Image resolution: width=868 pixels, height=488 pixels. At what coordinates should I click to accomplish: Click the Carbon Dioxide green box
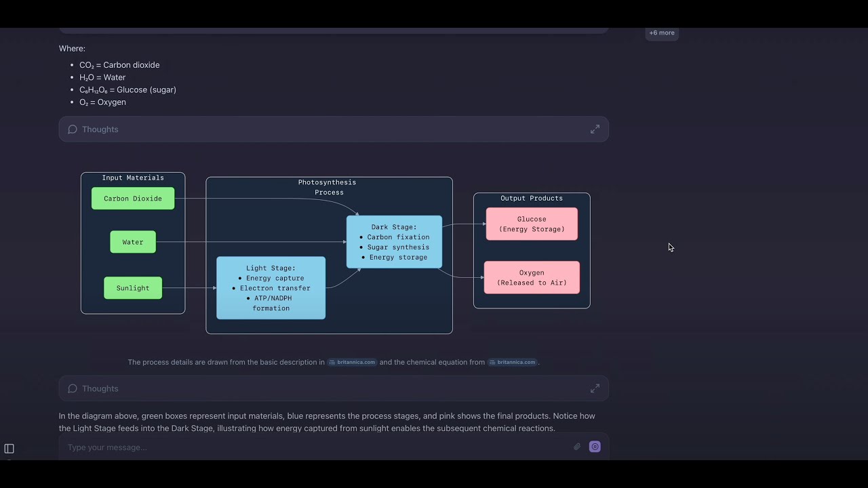[133, 199]
